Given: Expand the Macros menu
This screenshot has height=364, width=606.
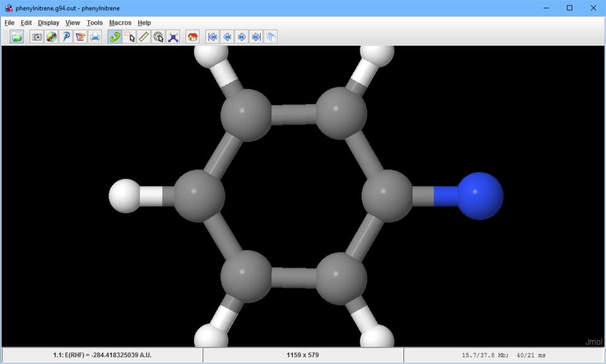Looking at the screenshot, I should coord(120,23).
